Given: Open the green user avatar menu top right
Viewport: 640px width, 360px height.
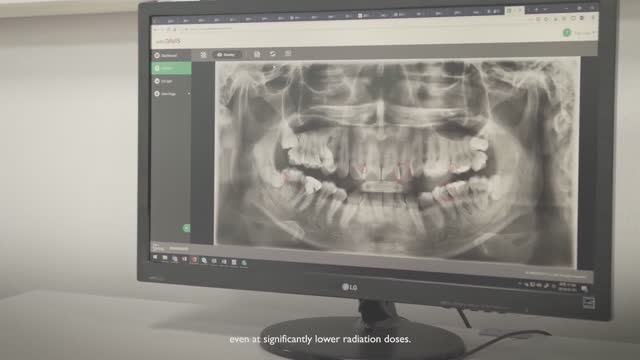Looking at the screenshot, I should 567,33.
